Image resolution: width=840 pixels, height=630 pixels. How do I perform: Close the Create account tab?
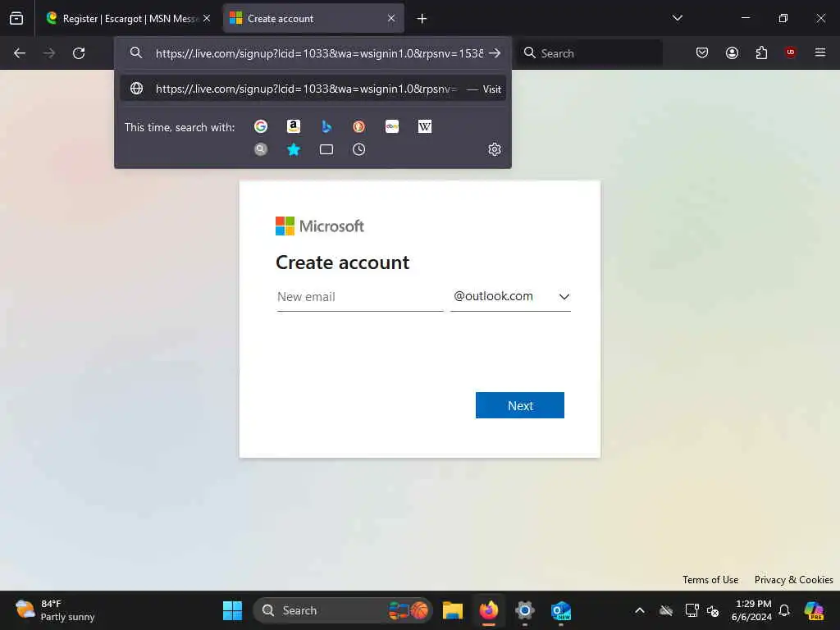coord(391,18)
